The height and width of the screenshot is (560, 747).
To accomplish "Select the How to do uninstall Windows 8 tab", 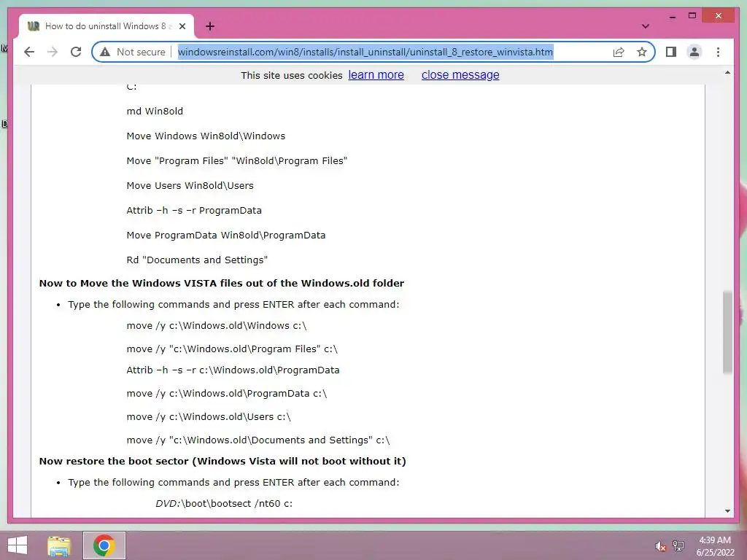I will tap(107, 26).
